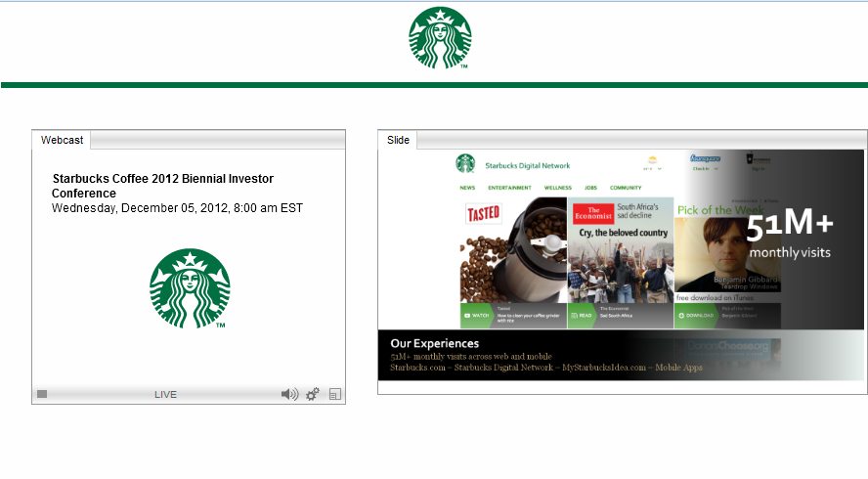Click the Our Experiences heading
Image resolution: width=868 pixels, height=479 pixels.
435,343
